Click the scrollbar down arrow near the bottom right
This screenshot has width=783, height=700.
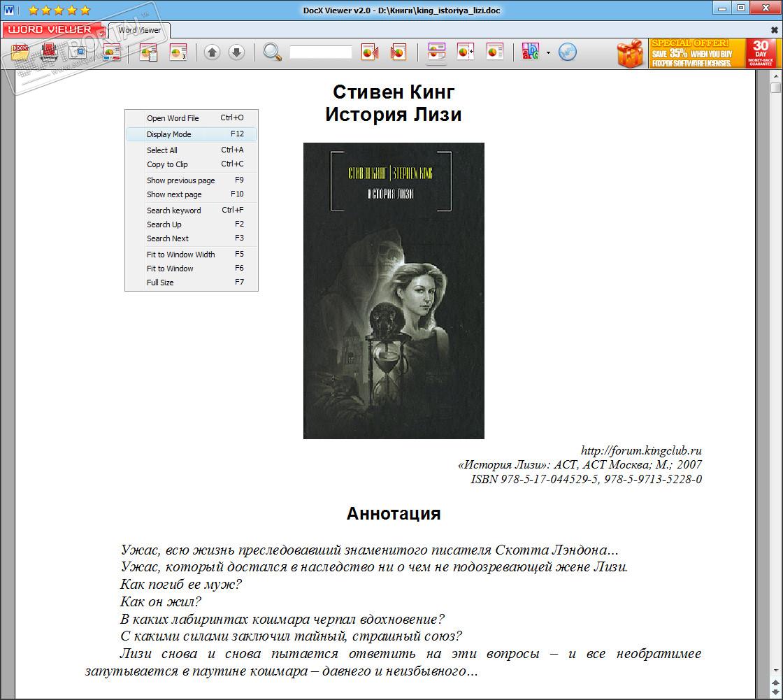coord(775,670)
